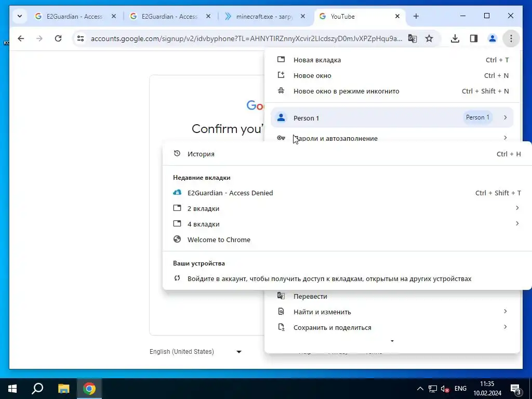Expand Сохранить и поделиться submenu chevron
Image resolution: width=532 pixels, height=399 pixels.
point(505,327)
